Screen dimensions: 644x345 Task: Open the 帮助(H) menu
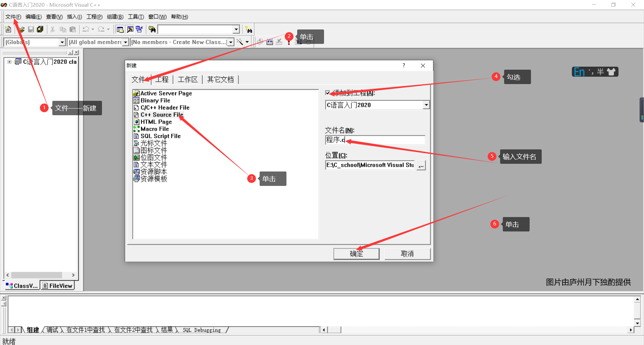pos(179,17)
